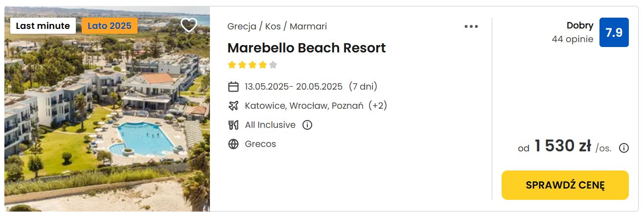Click the globe icon next to Grecos

[x=233, y=144]
